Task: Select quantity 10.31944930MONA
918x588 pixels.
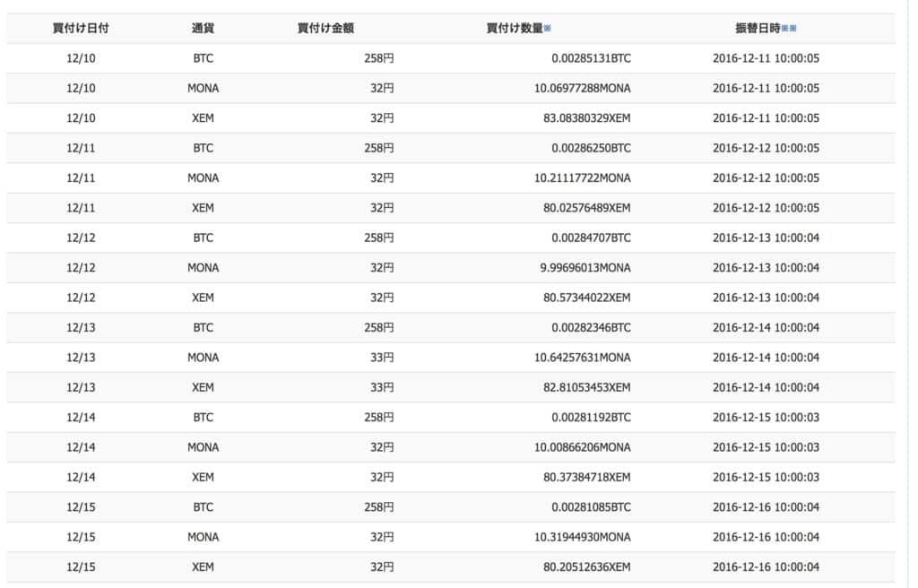Action: (x=583, y=537)
